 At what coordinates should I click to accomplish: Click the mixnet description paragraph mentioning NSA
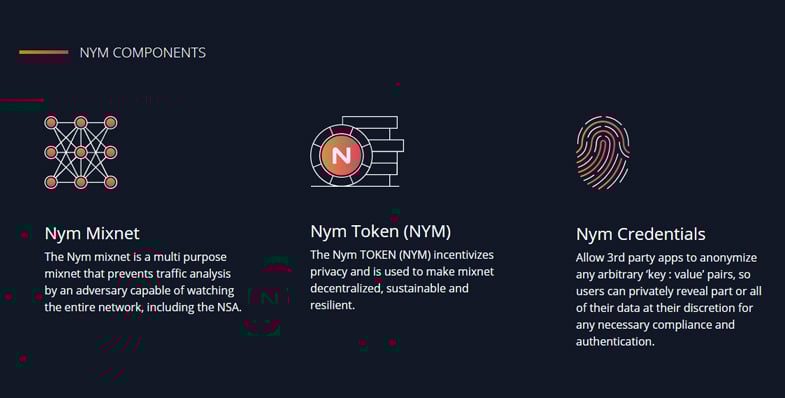click(x=143, y=282)
